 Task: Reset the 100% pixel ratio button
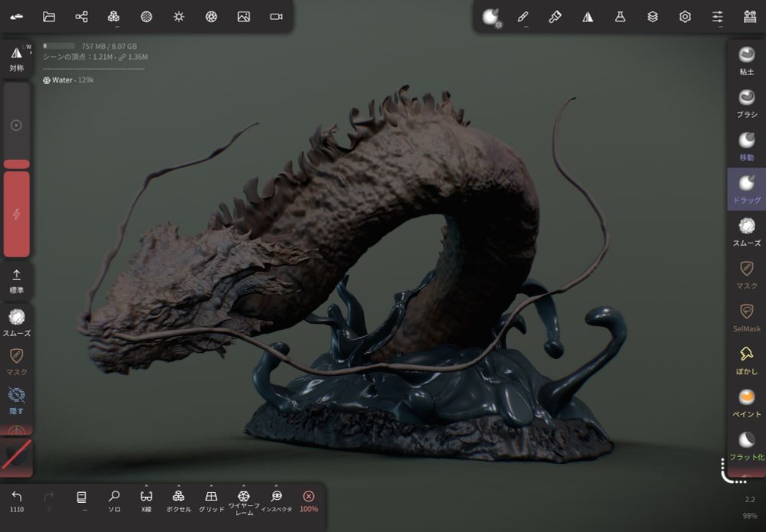tap(308, 501)
